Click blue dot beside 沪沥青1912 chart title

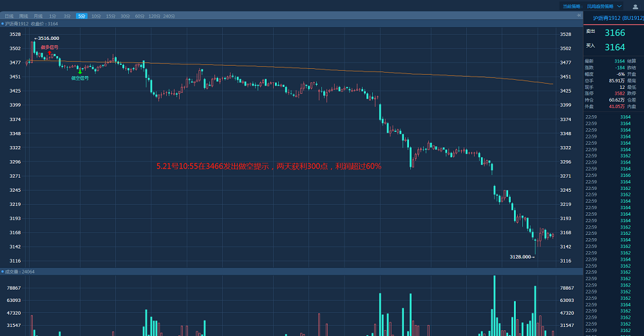[x=3, y=24]
